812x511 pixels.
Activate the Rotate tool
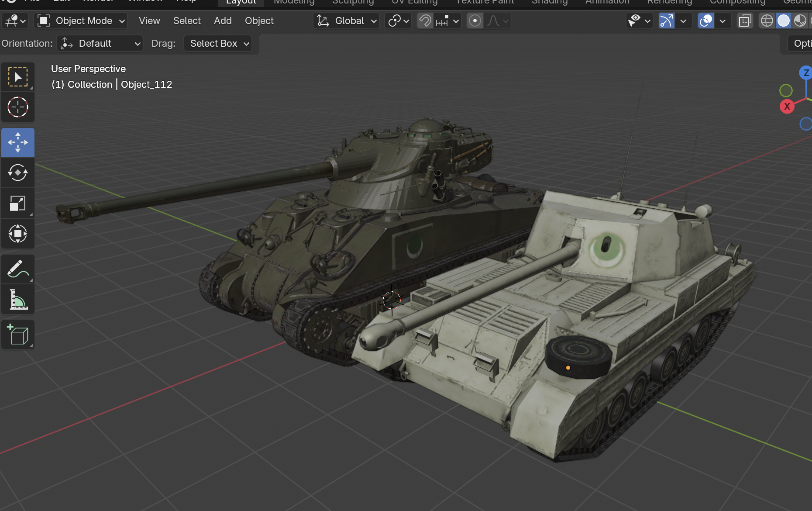(18, 173)
